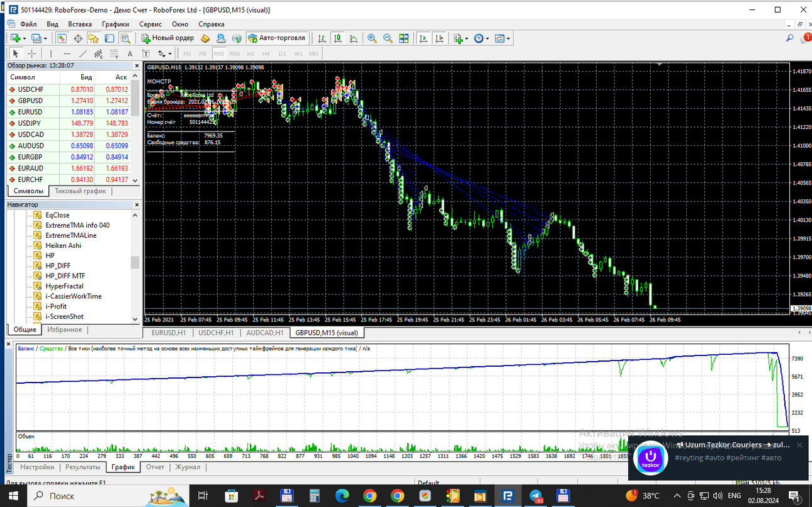Switch timeframe to H1
Screen dimensions: 812x507
[x=251, y=53]
